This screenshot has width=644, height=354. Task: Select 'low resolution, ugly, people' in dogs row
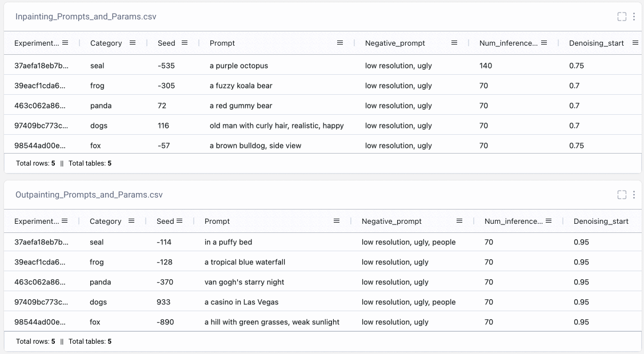coord(408,302)
